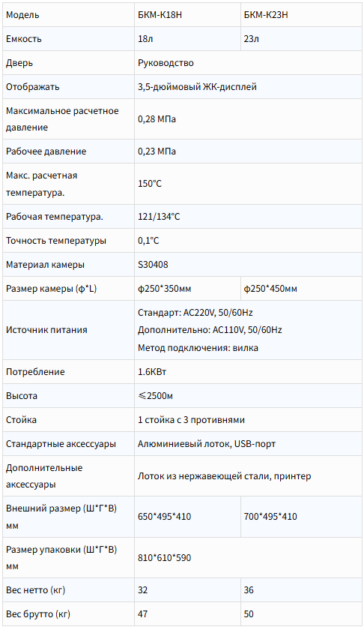Click the ф250*350мм chamber size cell
Image resolution: width=364 pixels, height=630 pixels.
pyautogui.click(x=187, y=289)
